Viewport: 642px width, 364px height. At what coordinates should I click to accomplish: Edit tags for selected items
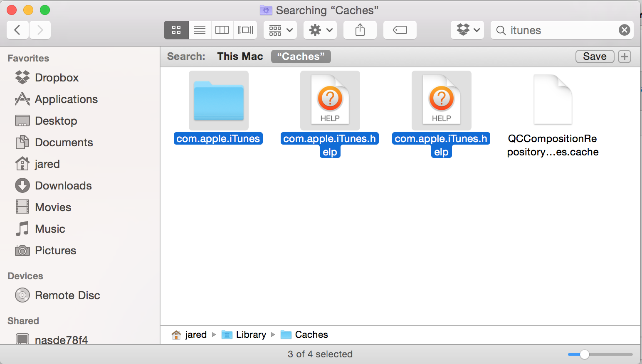pyautogui.click(x=400, y=30)
